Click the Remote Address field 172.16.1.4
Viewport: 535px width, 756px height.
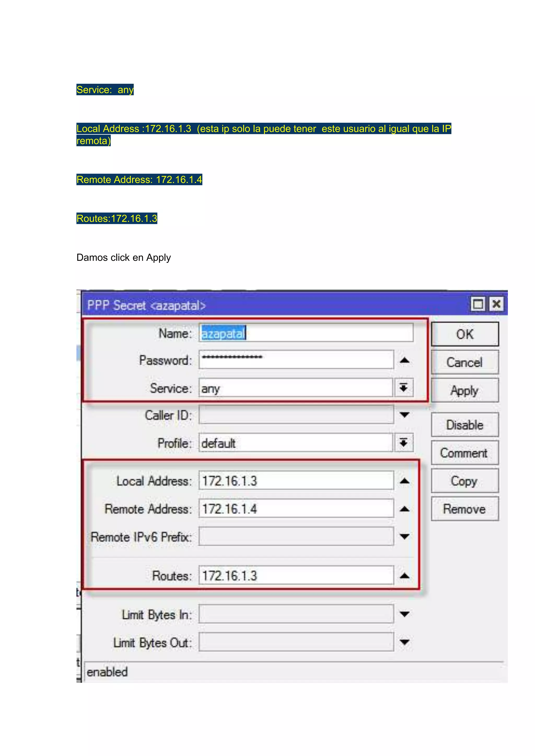point(296,508)
